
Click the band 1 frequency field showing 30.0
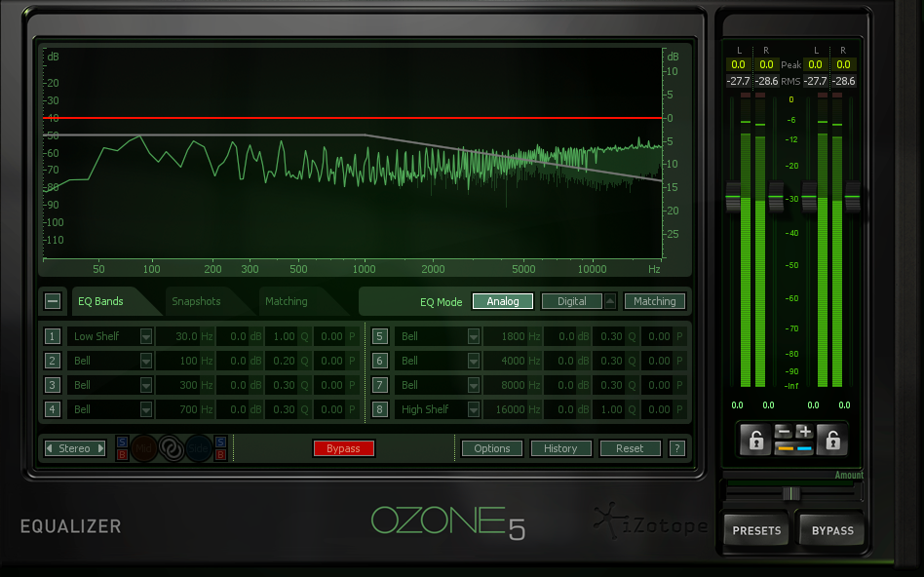pyautogui.click(x=185, y=336)
